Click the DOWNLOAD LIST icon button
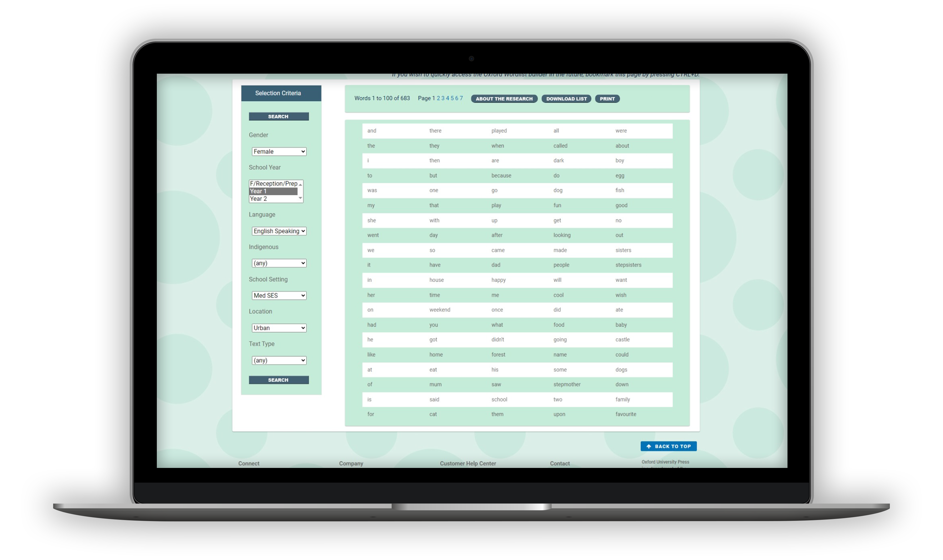Screen dimensions: 943x560 [x=565, y=99]
